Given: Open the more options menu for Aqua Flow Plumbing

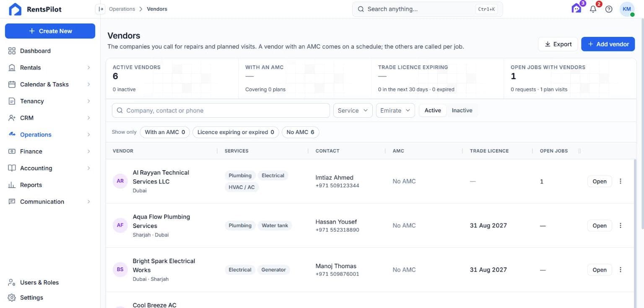Looking at the screenshot, I should click(x=621, y=225).
